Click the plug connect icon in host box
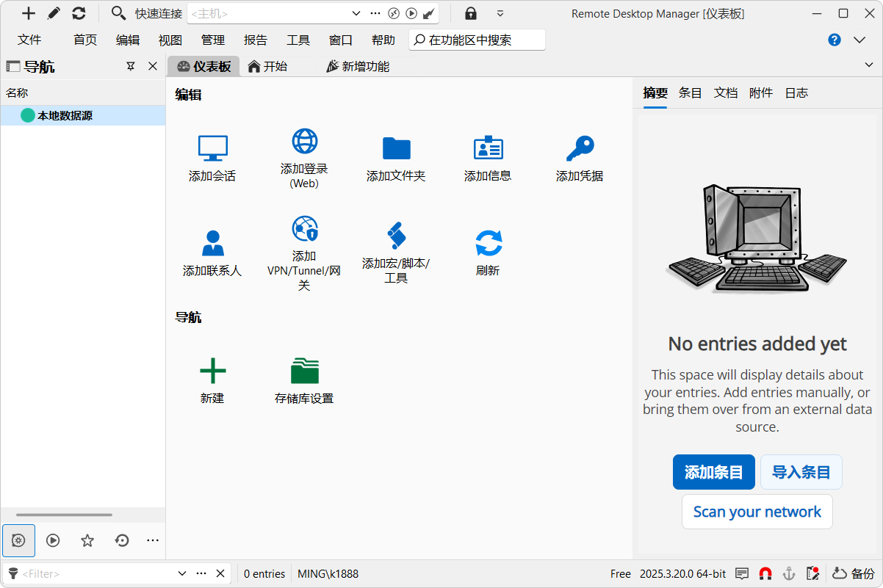The width and height of the screenshot is (883, 588). (x=429, y=13)
